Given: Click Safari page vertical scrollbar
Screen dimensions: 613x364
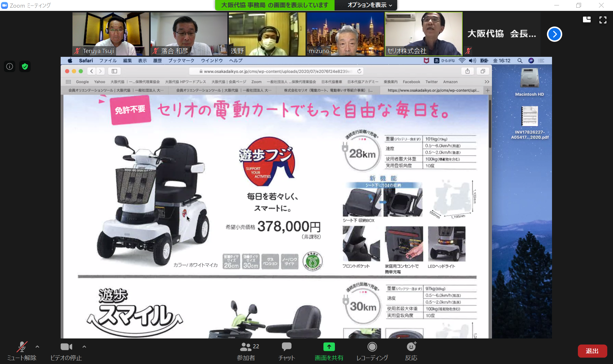Looking at the screenshot, I should click(490, 125).
